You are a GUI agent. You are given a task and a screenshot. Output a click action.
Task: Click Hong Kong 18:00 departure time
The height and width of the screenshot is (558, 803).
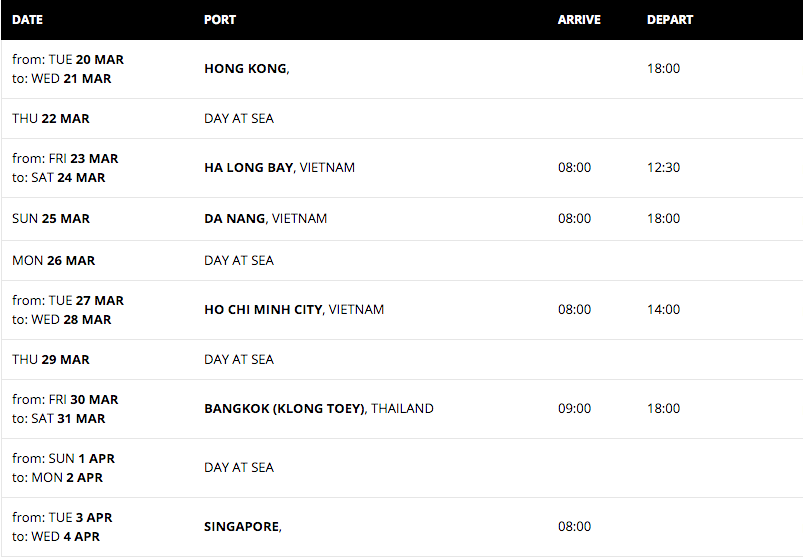pyautogui.click(x=663, y=69)
